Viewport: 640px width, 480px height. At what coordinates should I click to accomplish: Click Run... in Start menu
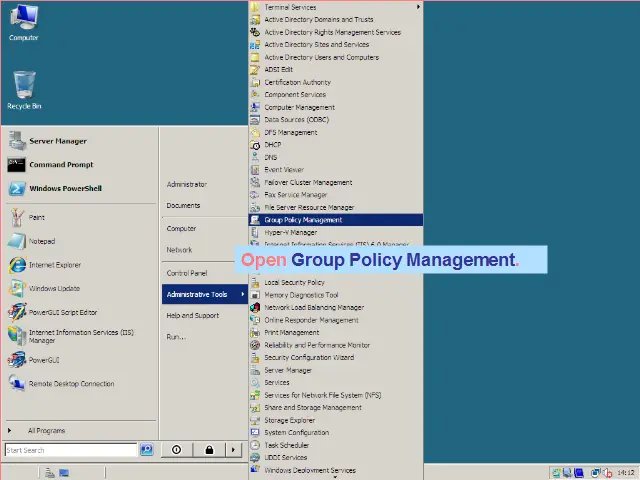205,337
